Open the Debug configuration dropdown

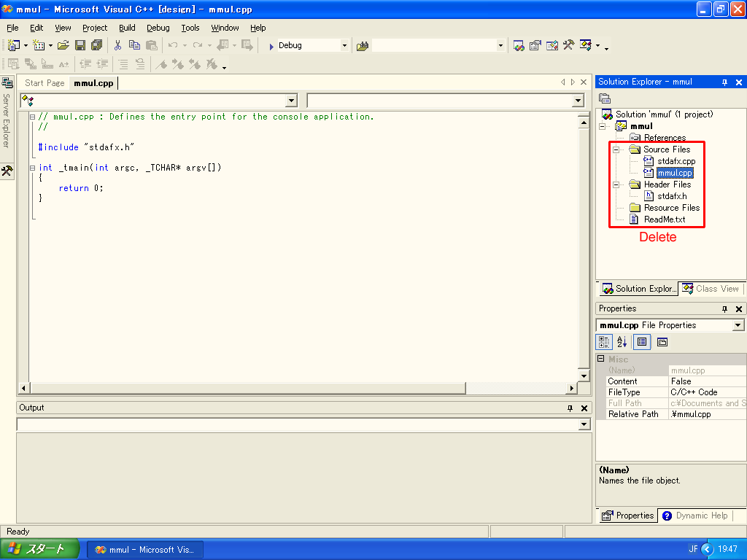coord(344,46)
